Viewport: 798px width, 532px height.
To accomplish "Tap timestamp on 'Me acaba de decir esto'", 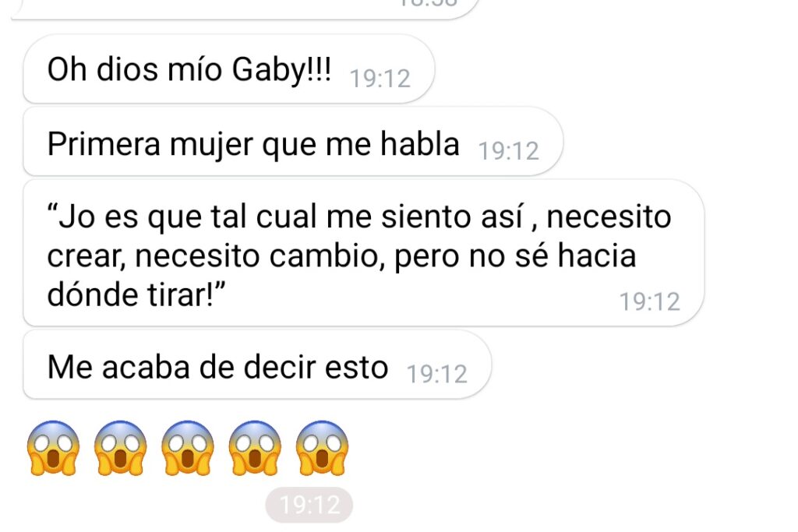I will tap(436, 375).
